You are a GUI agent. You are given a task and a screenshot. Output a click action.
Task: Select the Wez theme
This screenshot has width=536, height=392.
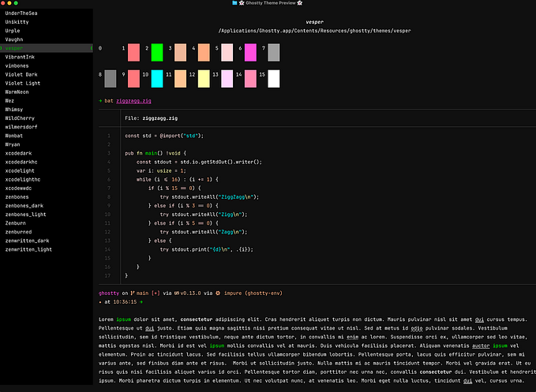click(9, 101)
